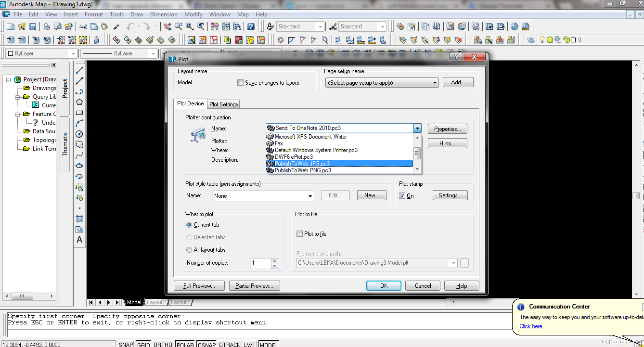The height and width of the screenshot is (347, 644).
Task: Click the Hints button
Action: pyautogui.click(x=448, y=143)
